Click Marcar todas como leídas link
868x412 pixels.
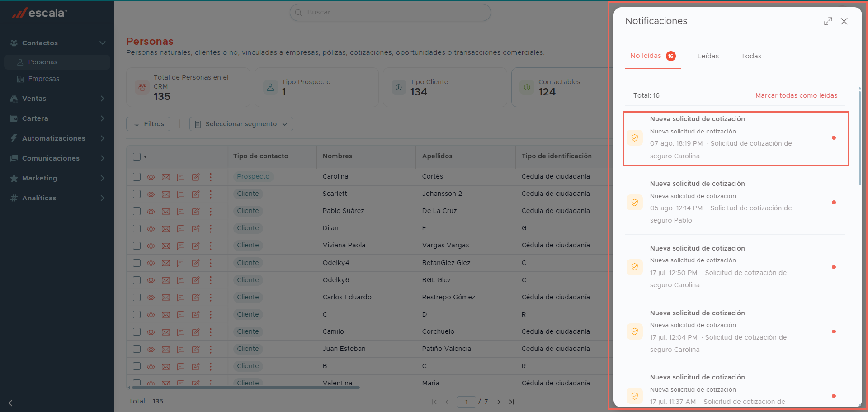tap(796, 95)
